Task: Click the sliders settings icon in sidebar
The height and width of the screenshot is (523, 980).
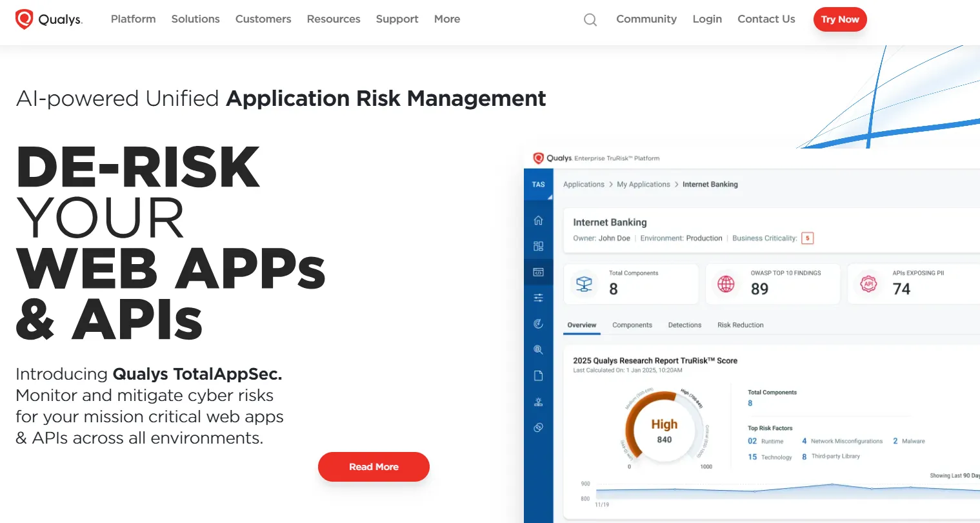Action: click(x=539, y=298)
